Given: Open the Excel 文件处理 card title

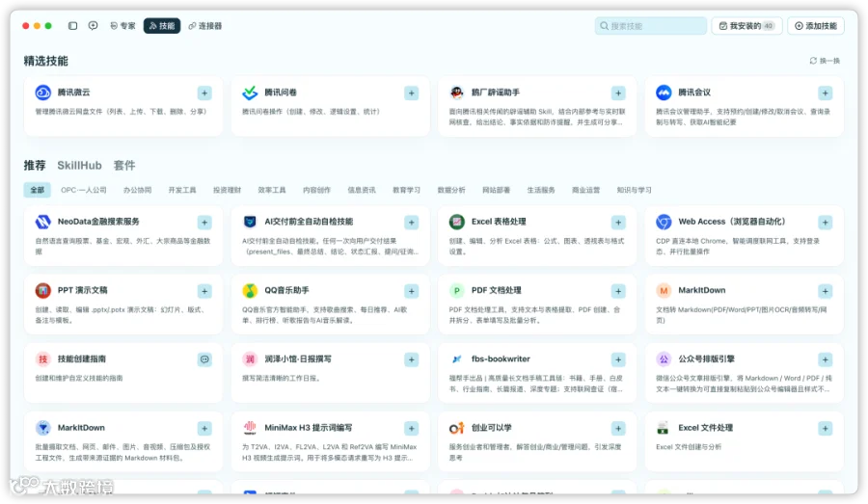Looking at the screenshot, I should tap(705, 428).
